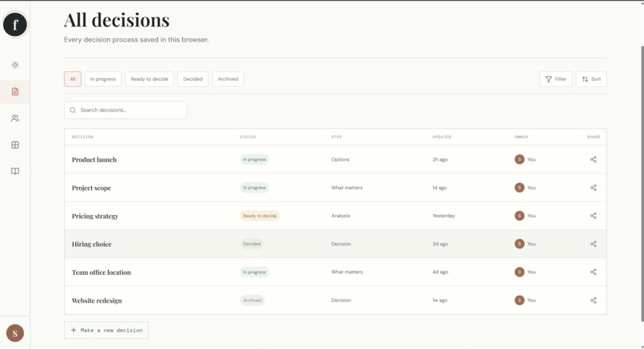The height and width of the screenshot is (350, 644).
Task: Click In progress badge for Project scope
Action: 255,188
